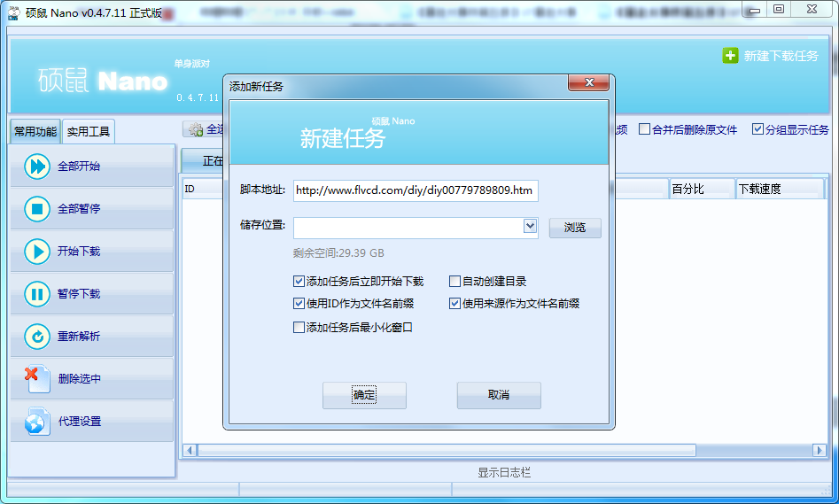Click the app icon in title bar
Screen dimensions: 839x504
click(14, 12)
